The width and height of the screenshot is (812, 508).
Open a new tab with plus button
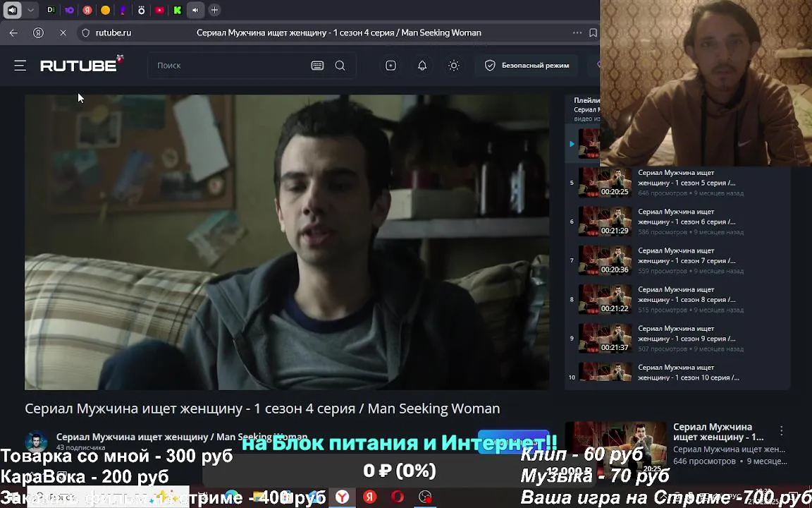coord(214,10)
